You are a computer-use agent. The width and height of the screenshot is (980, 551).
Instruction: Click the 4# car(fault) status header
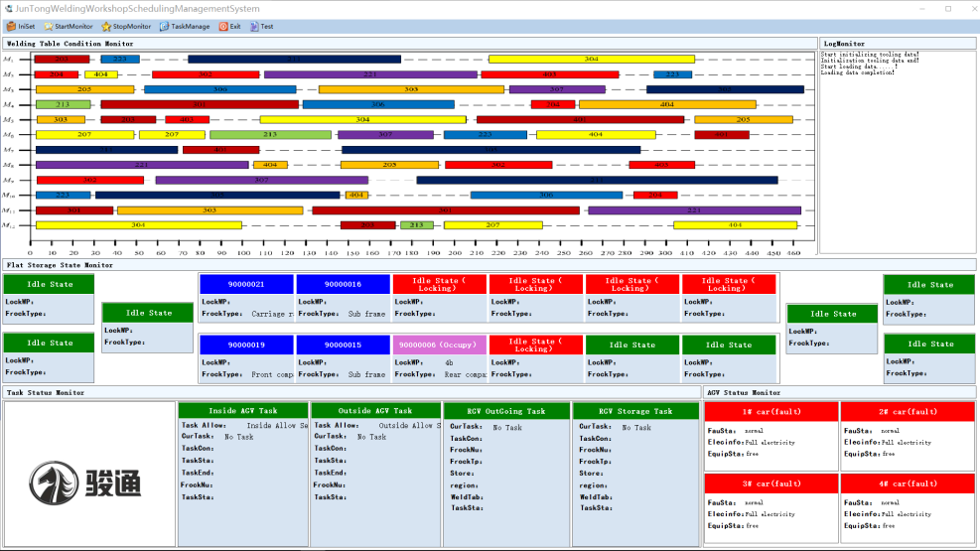click(908, 483)
